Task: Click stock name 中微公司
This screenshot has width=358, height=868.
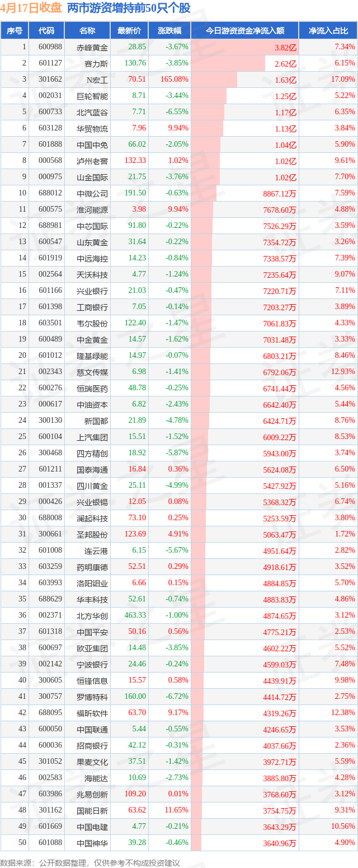Action: pyautogui.click(x=92, y=194)
